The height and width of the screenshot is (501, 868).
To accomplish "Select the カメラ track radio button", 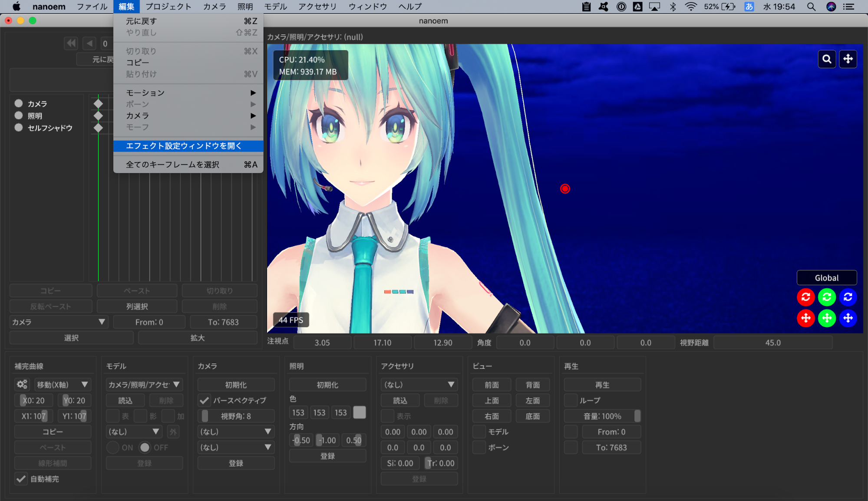I will tap(19, 103).
